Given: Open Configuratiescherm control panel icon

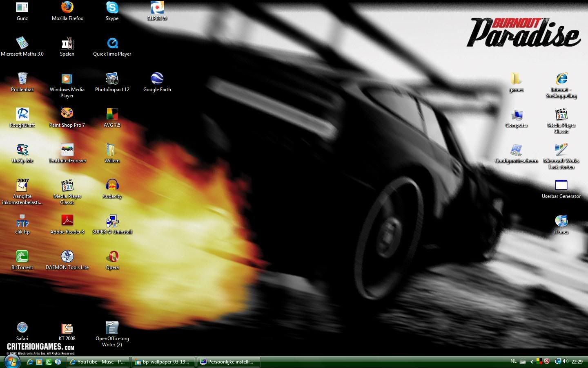Looking at the screenshot, I should [516, 153].
